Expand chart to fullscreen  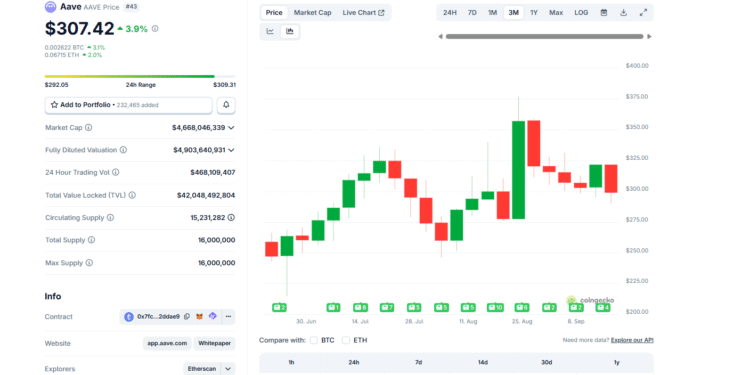[643, 13]
